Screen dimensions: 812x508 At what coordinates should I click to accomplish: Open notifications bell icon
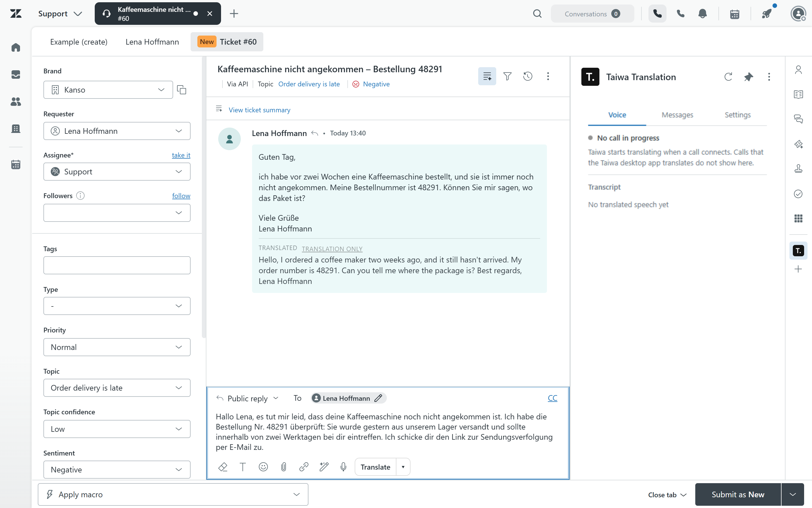coord(703,14)
